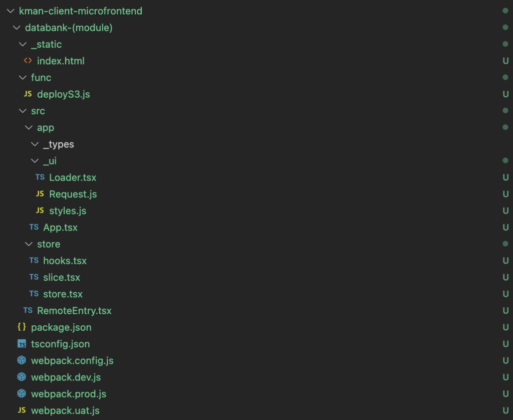Click the TS icon beside Loader.tsx

pos(40,177)
